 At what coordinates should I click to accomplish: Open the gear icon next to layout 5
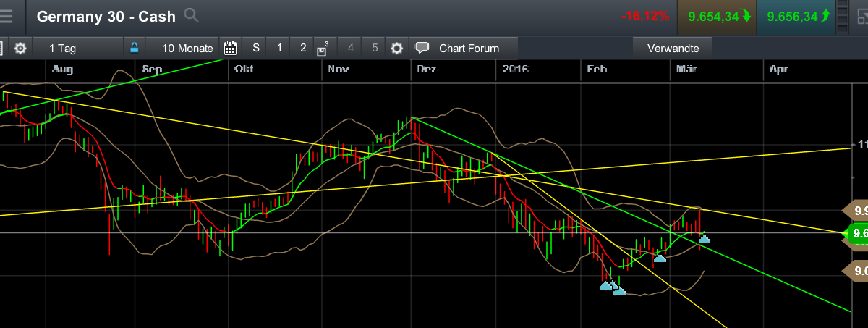(x=396, y=49)
